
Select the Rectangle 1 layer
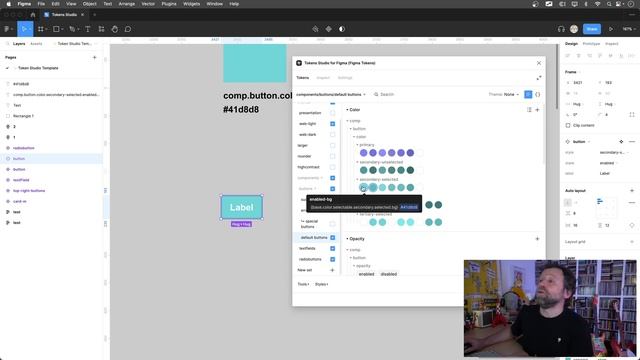23,116
